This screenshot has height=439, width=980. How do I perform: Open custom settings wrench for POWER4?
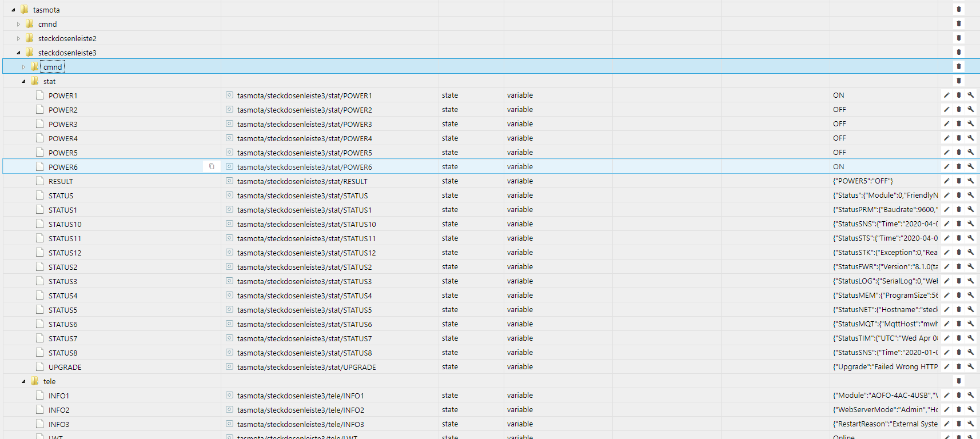[971, 138]
